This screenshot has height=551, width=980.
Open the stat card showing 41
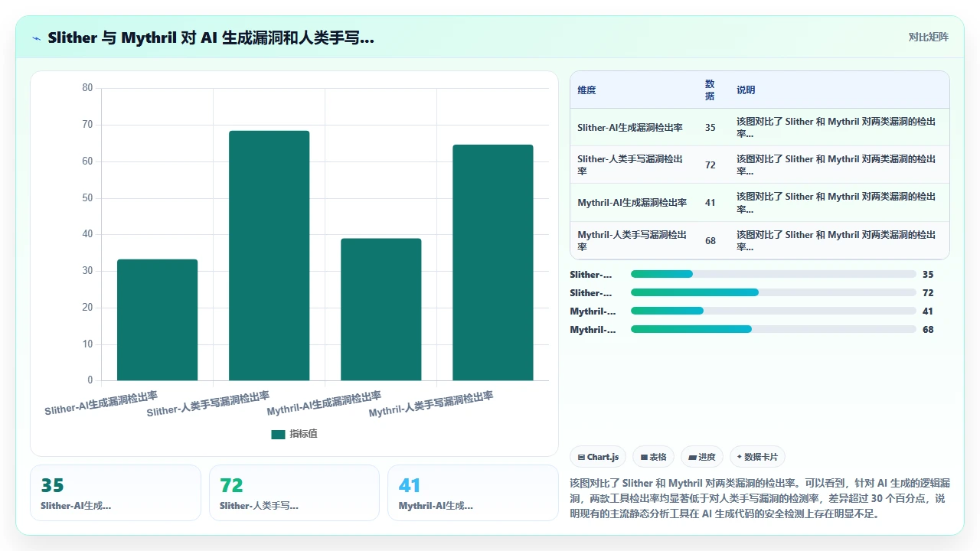point(473,493)
